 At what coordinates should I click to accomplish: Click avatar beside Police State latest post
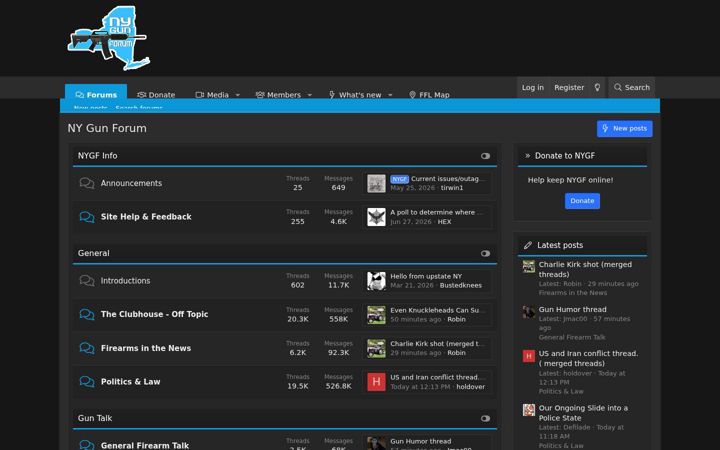(529, 410)
